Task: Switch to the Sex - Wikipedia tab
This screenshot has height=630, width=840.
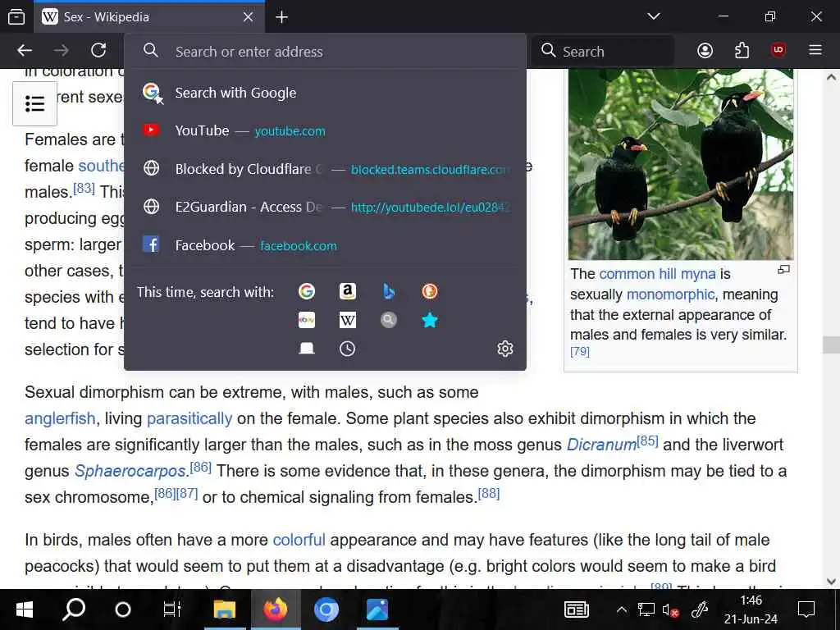Action: pyautogui.click(x=149, y=17)
